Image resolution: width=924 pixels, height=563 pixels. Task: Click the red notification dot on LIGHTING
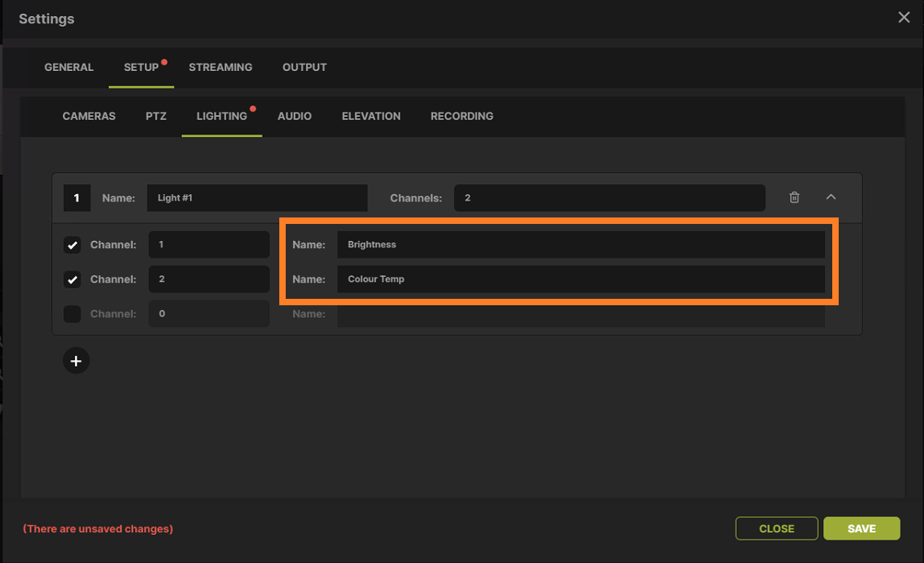click(253, 107)
